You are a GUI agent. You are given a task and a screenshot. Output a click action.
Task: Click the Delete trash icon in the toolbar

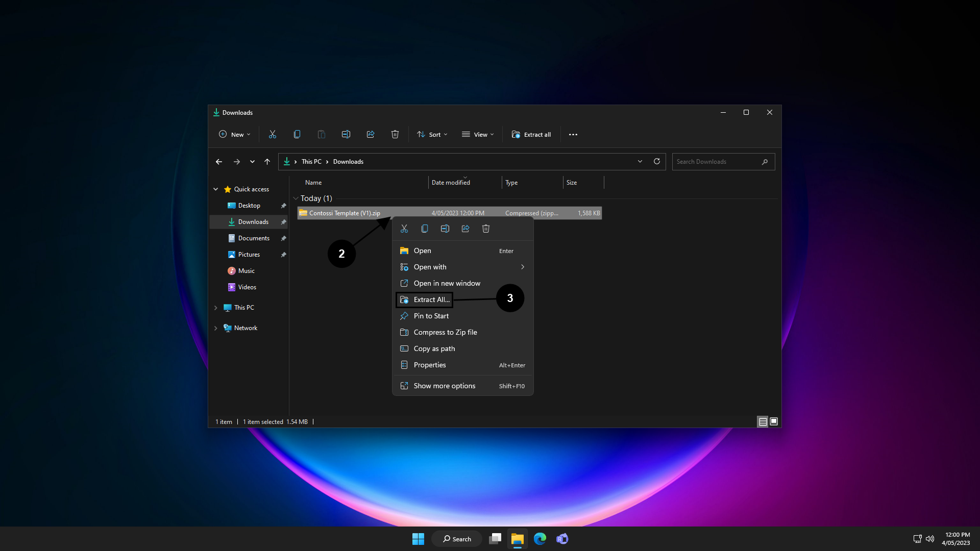point(395,134)
